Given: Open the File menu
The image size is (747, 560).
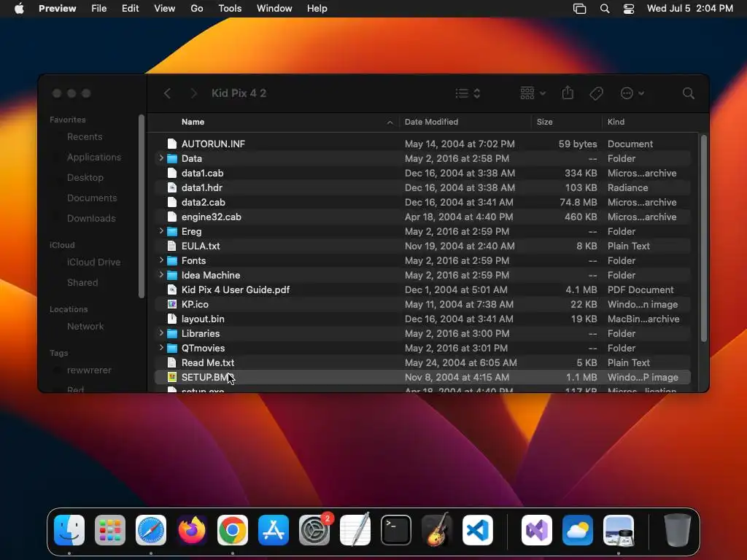Looking at the screenshot, I should point(99,9).
